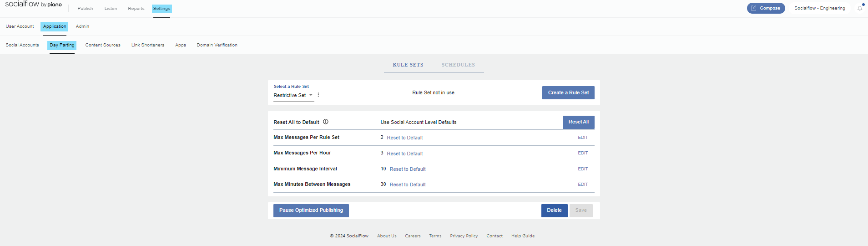Click the notification bell icon

[860, 8]
